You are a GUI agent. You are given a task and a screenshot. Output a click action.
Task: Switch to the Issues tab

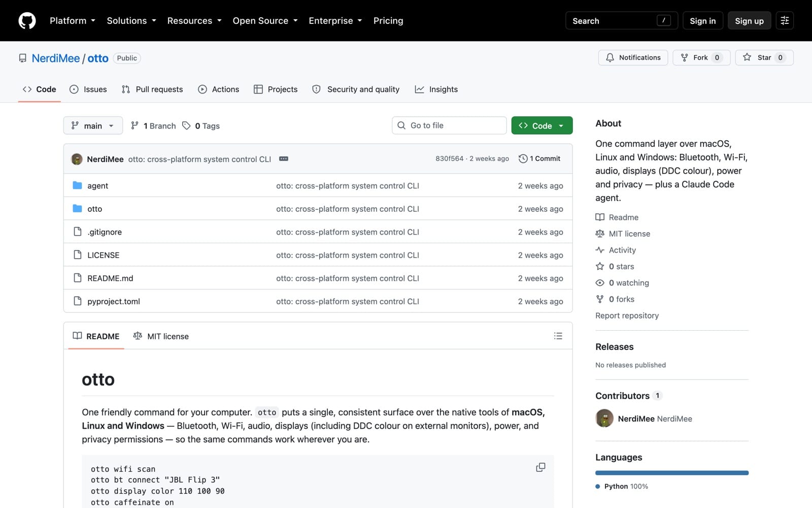point(88,89)
